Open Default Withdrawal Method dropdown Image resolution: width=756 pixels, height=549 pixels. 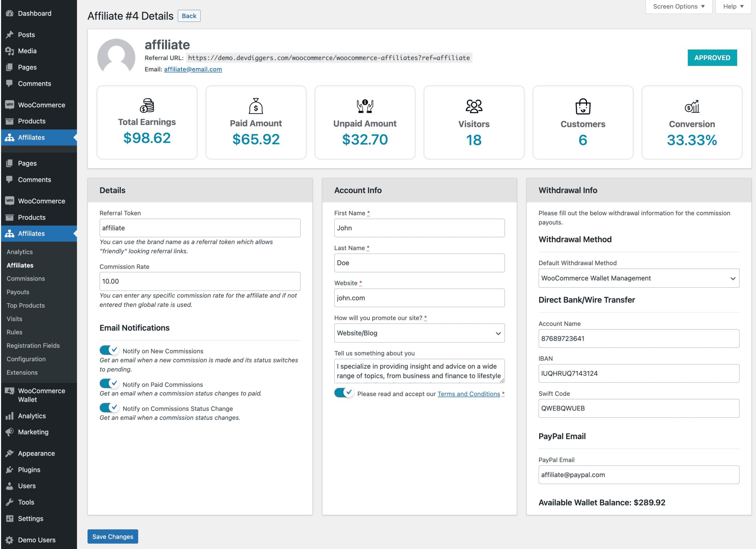click(638, 278)
